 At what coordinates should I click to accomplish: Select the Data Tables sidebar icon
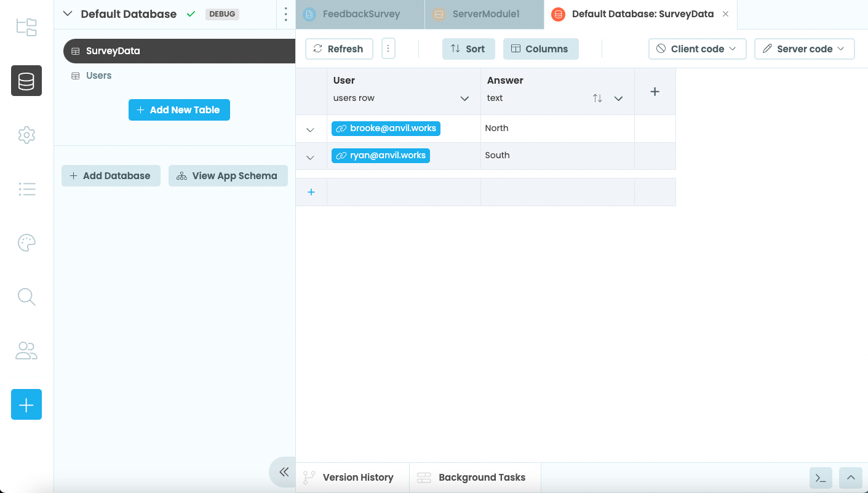(26, 81)
